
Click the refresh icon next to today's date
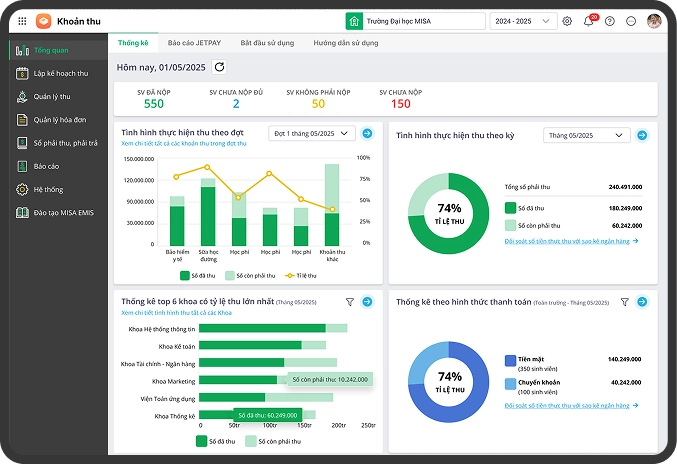click(x=220, y=67)
